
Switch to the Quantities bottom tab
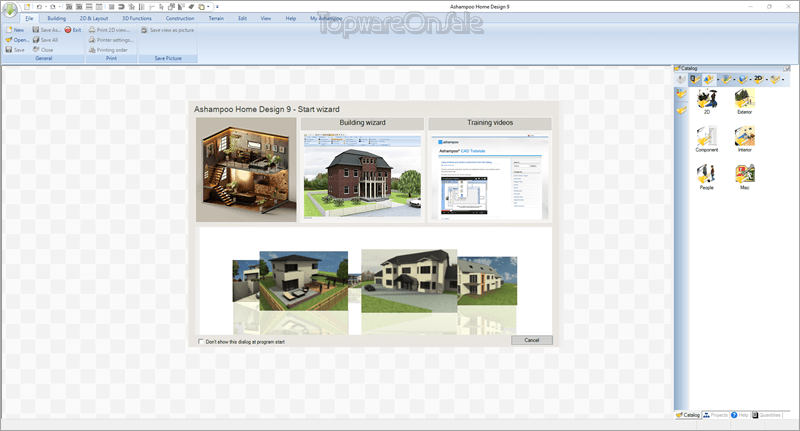pos(766,415)
